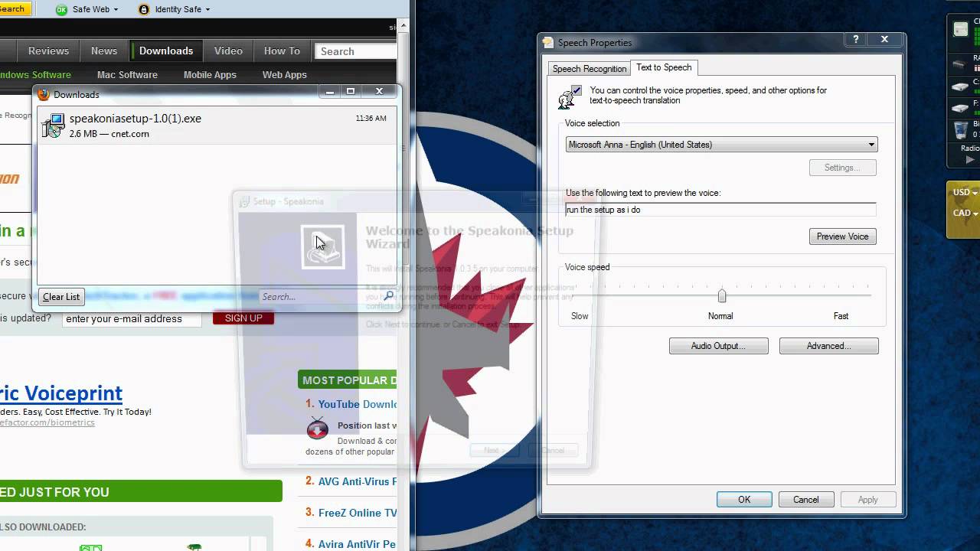Click the C: drive gadget icon

coord(960,87)
